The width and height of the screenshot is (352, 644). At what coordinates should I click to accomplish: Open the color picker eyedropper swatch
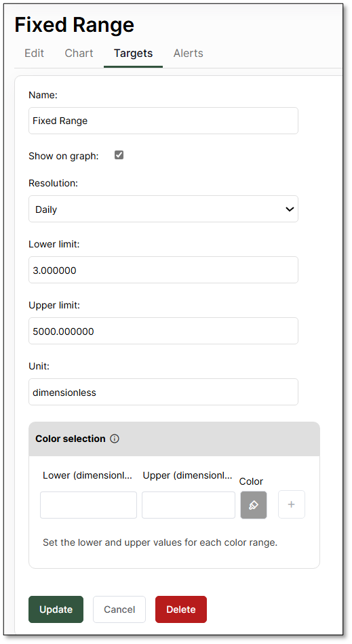[254, 505]
